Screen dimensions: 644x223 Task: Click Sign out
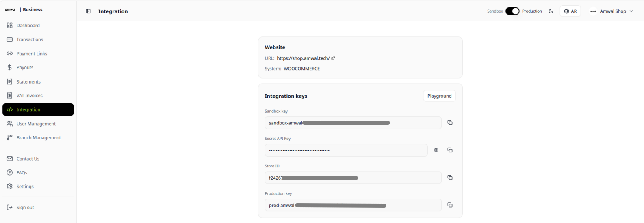click(38, 207)
